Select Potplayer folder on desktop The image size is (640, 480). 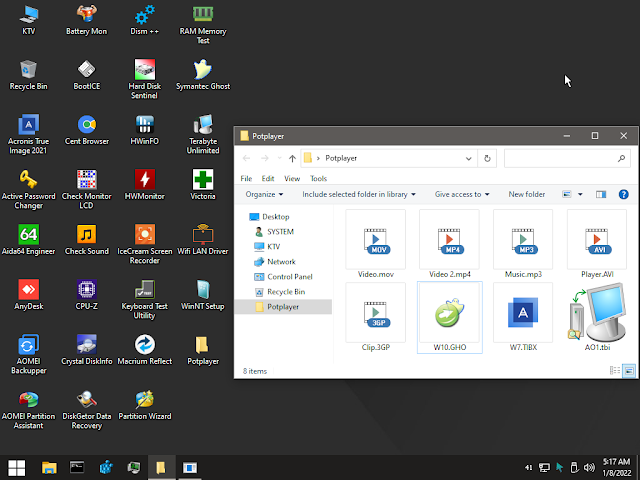point(203,350)
